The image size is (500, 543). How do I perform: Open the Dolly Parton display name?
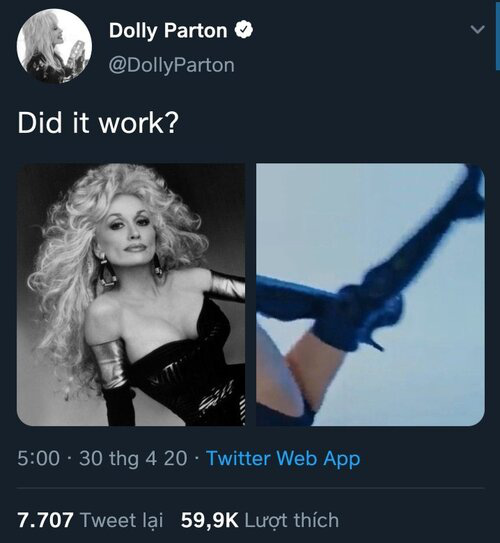point(168,30)
